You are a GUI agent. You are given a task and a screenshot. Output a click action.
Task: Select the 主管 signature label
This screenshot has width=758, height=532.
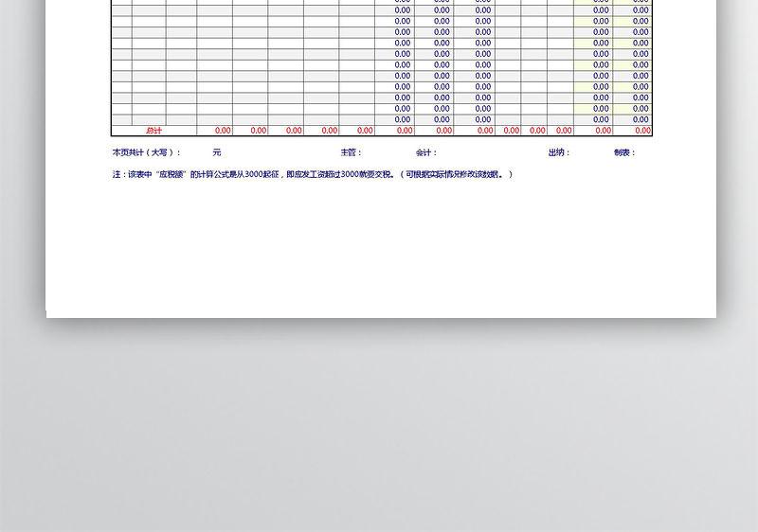coord(351,152)
